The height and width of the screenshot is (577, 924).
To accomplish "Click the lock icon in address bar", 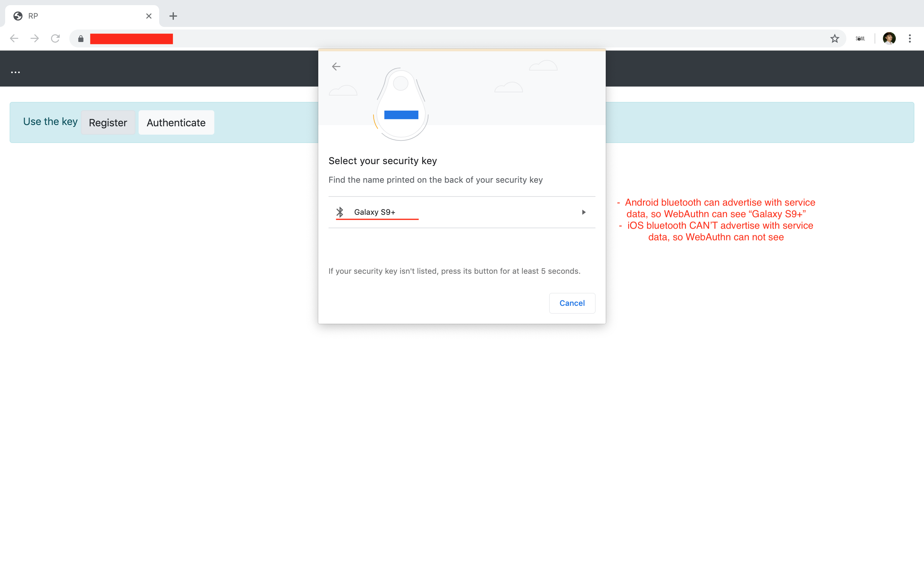I will click(81, 39).
